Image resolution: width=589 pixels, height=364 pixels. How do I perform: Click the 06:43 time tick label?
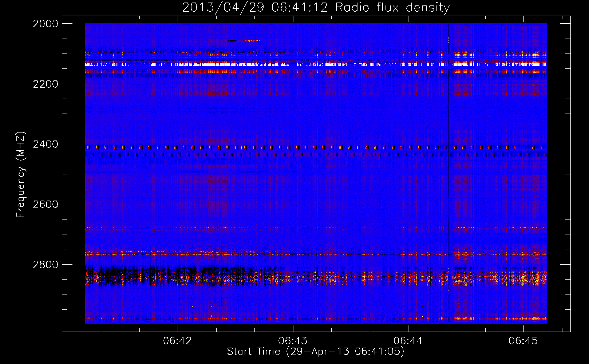(293, 341)
